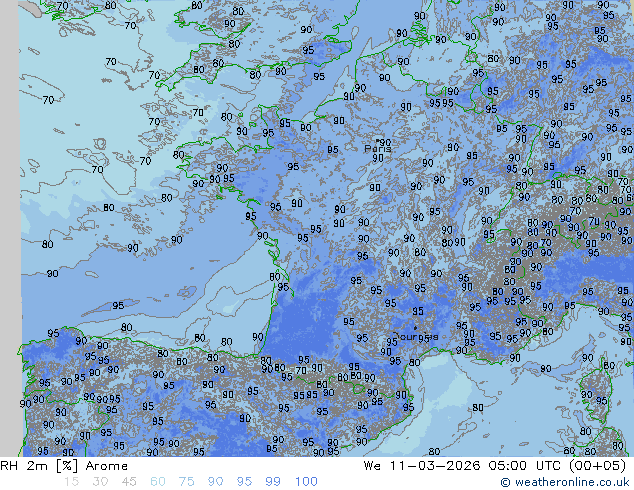Select the legend value 45
The height and width of the screenshot is (490, 634).
click(x=129, y=482)
